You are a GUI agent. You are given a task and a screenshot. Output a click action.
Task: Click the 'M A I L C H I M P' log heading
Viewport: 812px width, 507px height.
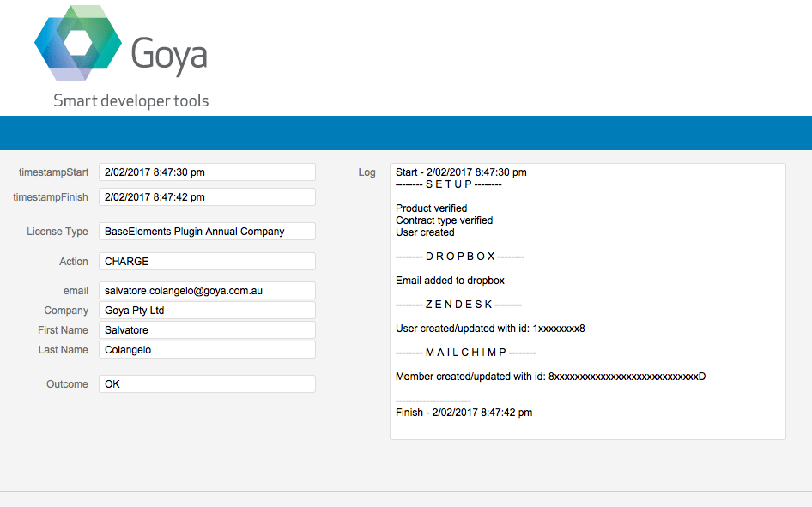[x=465, y=353]
